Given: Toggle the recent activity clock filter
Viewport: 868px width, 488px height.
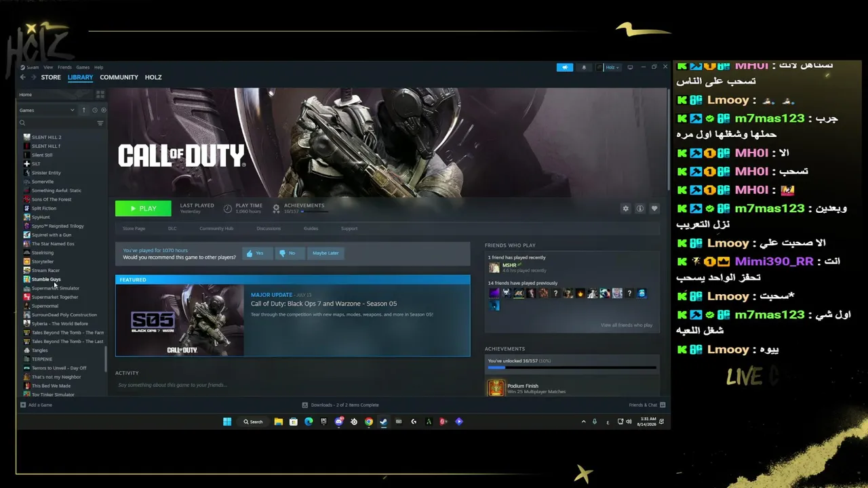Looking at the screenshot, I should point(94,110).
